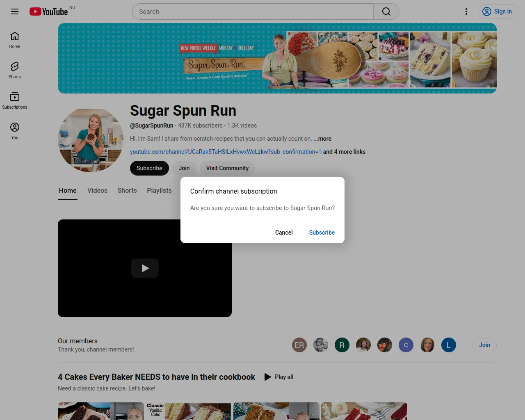Go to Home in sidebar

point(15,40)
